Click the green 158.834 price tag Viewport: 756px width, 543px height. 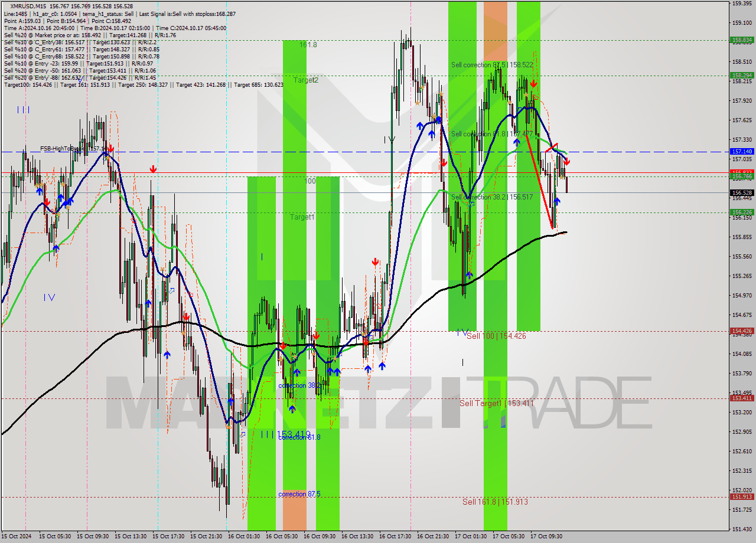click(x=742, y=40)
